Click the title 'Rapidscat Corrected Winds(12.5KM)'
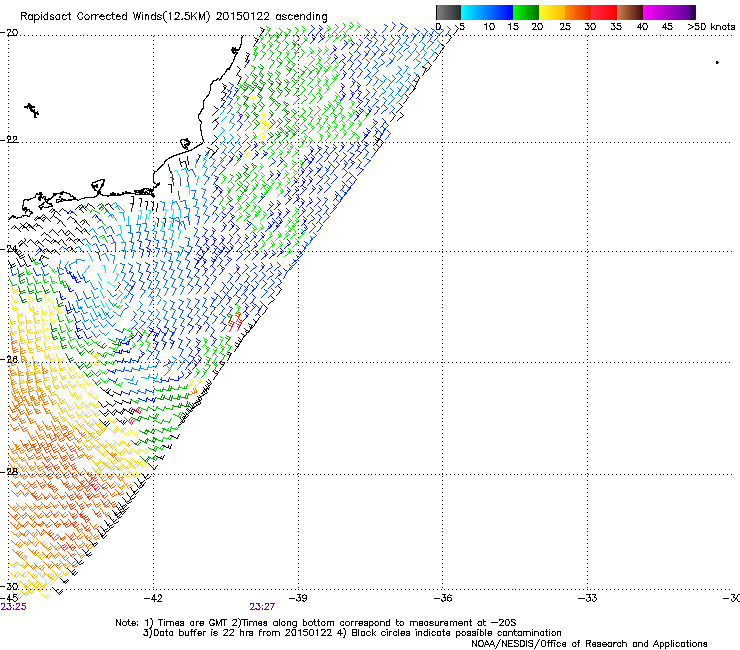The height and width of the screenshot is (650, 740). [115, 17]
